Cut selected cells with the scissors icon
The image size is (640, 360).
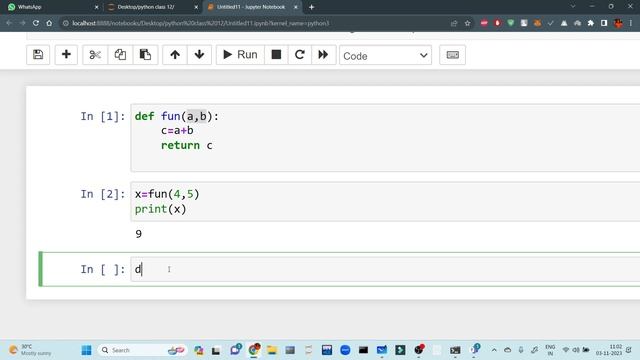(x=95, y=55)
